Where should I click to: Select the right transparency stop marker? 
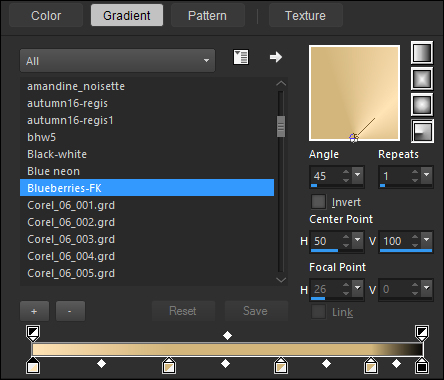(x=422, y=333)
